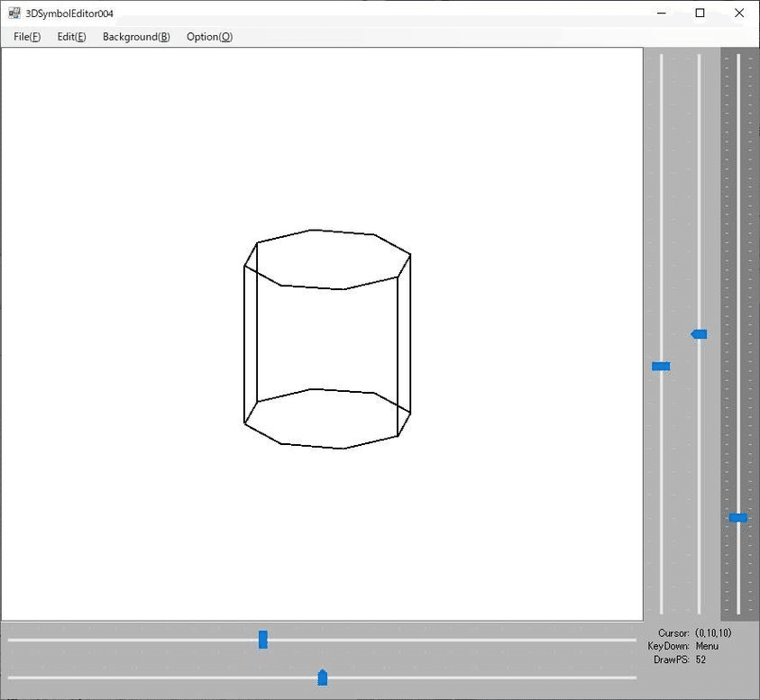
Task: Click the middle vertical slider thumb
Action: [x=699, y=334]
